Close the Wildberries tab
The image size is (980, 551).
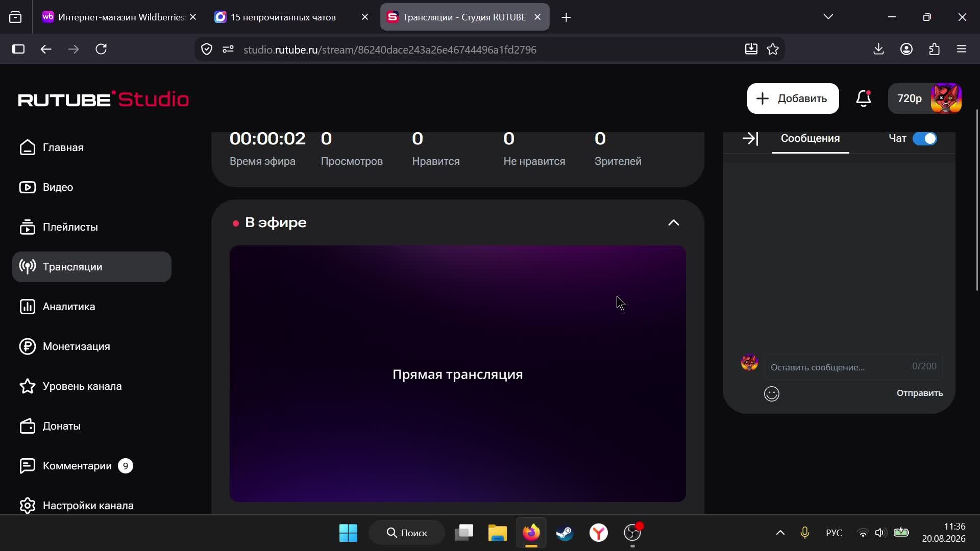click(193, 17)
